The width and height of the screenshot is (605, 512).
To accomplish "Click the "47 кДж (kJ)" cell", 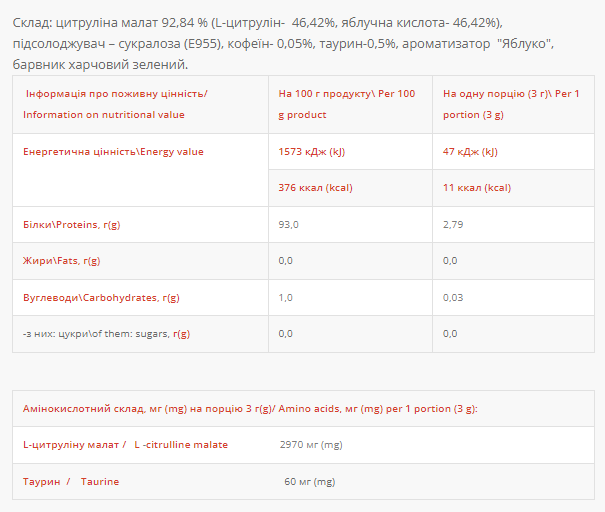I will pos(470,152).
